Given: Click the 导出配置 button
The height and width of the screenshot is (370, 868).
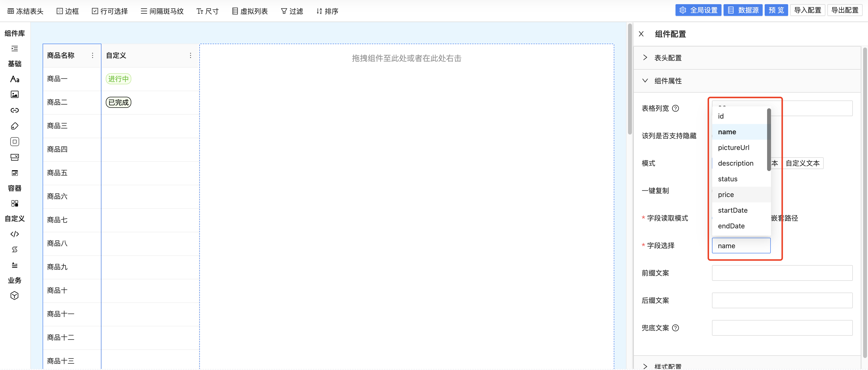Looking at the screenshot, I should (844, 10).
